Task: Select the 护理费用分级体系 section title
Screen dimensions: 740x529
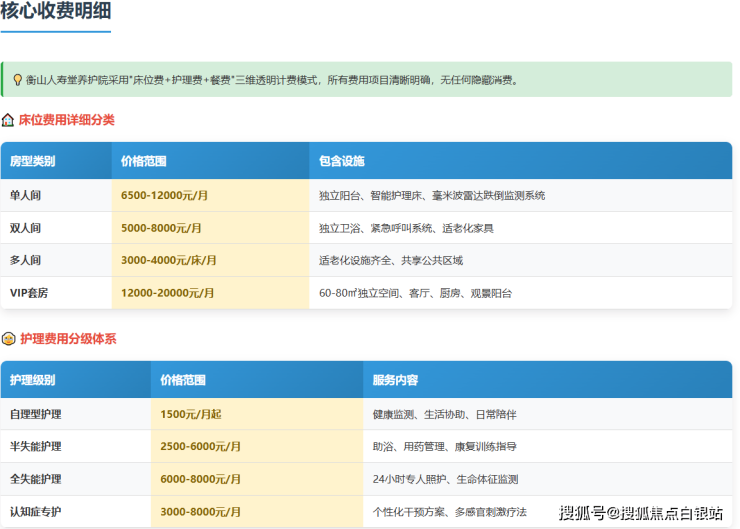Action: [67, 339]
